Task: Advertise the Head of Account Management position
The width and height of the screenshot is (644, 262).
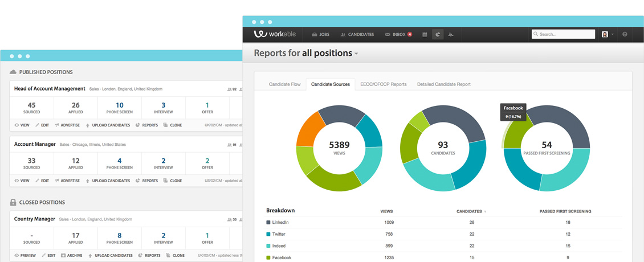Action: (x=67, y=125)
